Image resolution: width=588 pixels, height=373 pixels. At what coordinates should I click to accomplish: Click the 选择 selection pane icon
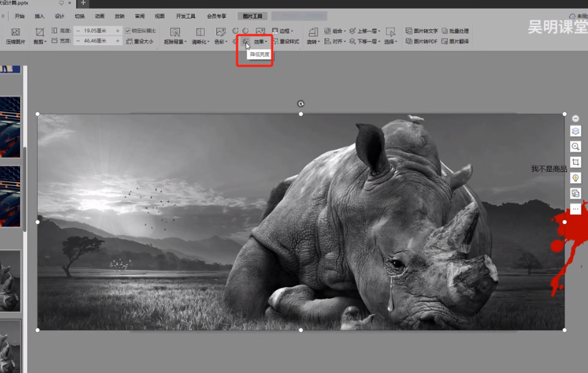coord(390,32)
